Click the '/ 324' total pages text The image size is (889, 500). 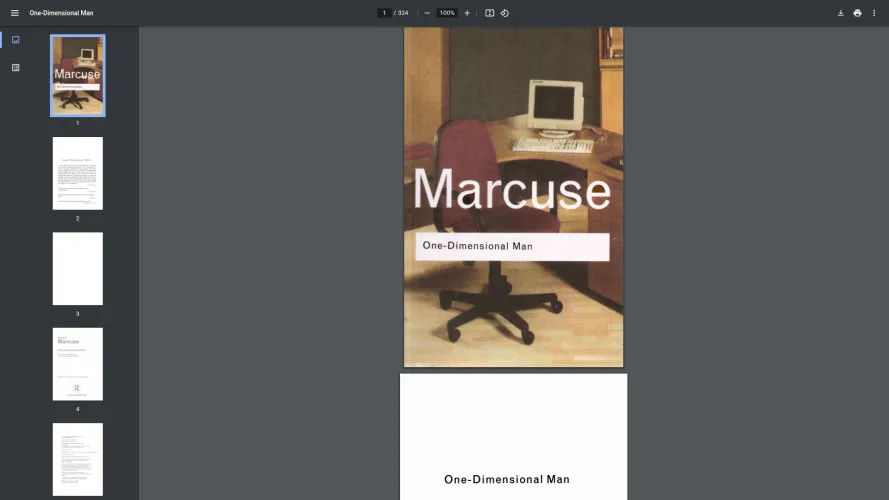401,13
